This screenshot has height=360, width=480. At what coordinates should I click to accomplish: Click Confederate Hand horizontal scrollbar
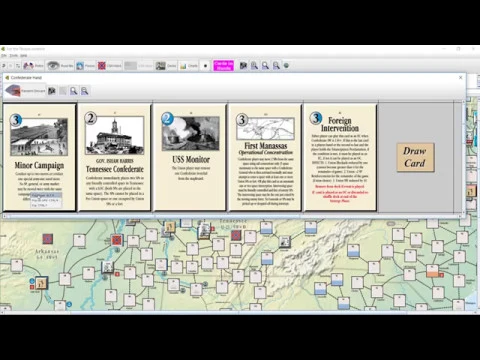point(232,216)
